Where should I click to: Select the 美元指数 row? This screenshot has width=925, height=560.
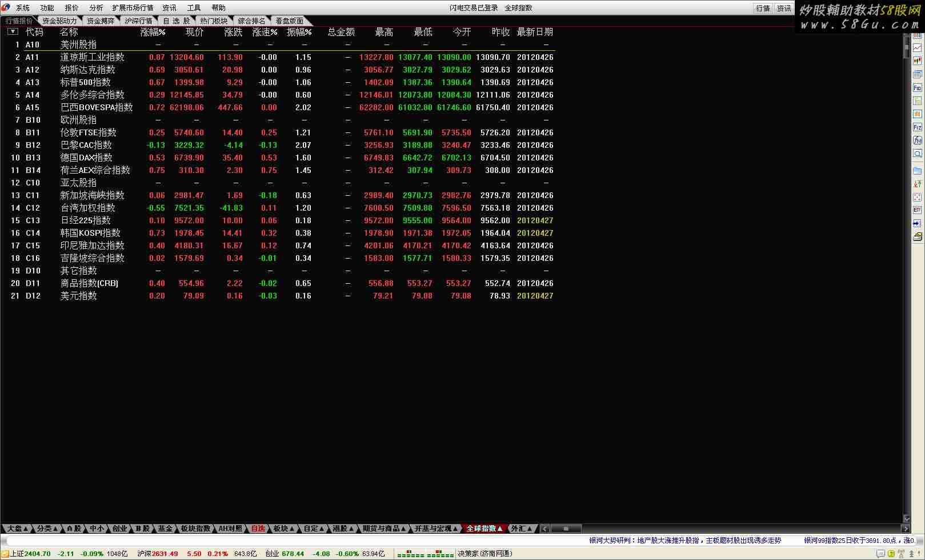coord(278,296)
